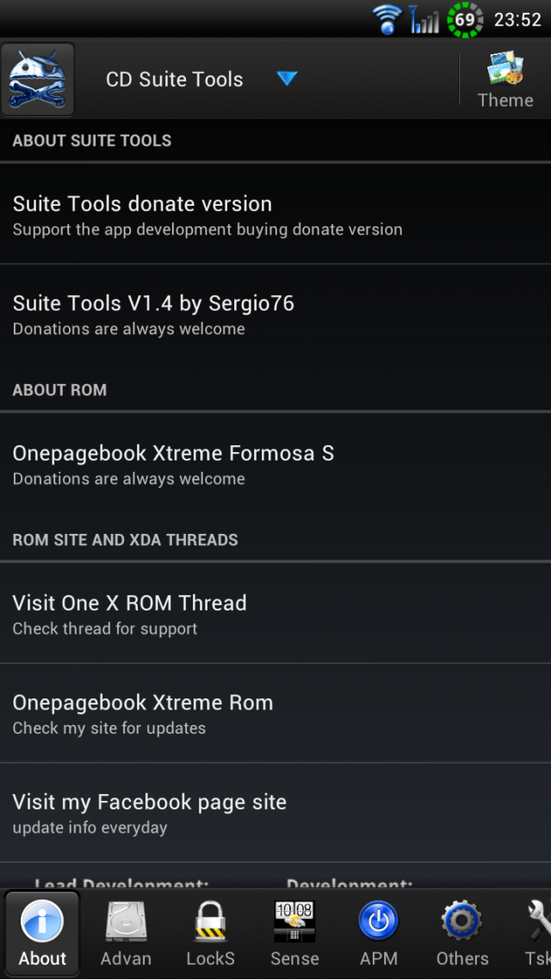Visit One X ROM Thread link
Viewport: 551px width, 980px height.
click(x=275, y=613)
